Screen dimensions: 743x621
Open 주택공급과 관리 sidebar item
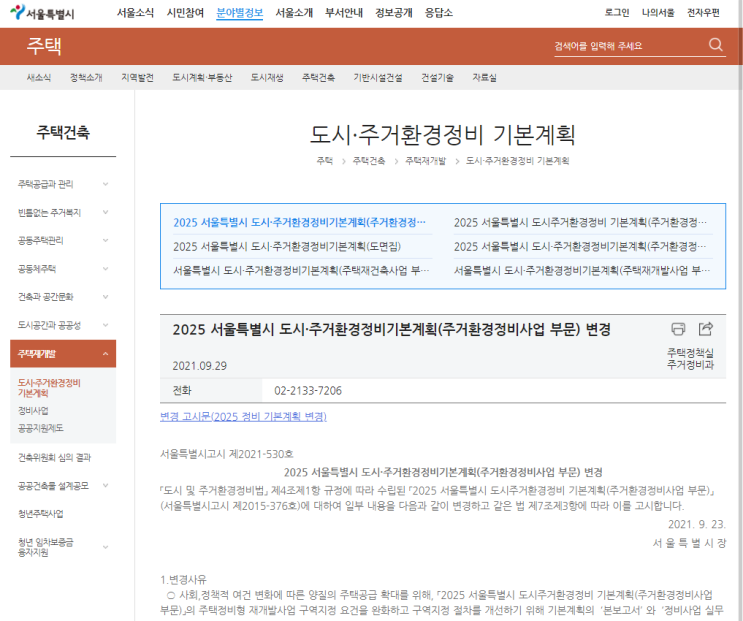[x=45, y=184]
